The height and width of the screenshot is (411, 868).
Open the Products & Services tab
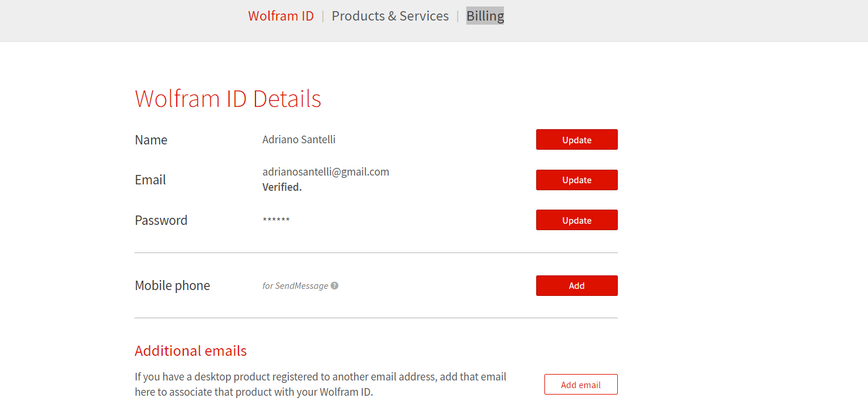pyautogui.click(x=390, y=16)
